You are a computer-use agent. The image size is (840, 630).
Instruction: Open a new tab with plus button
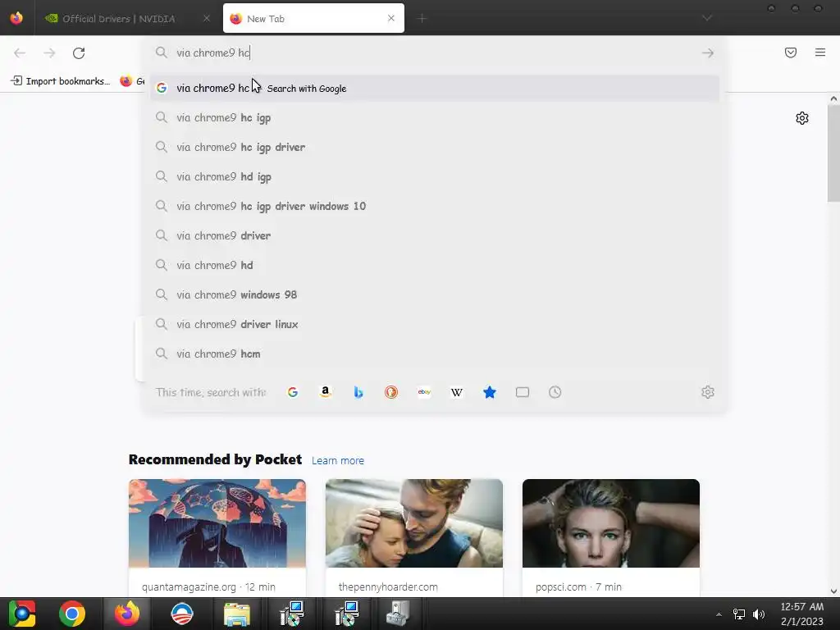coord(422,19)
